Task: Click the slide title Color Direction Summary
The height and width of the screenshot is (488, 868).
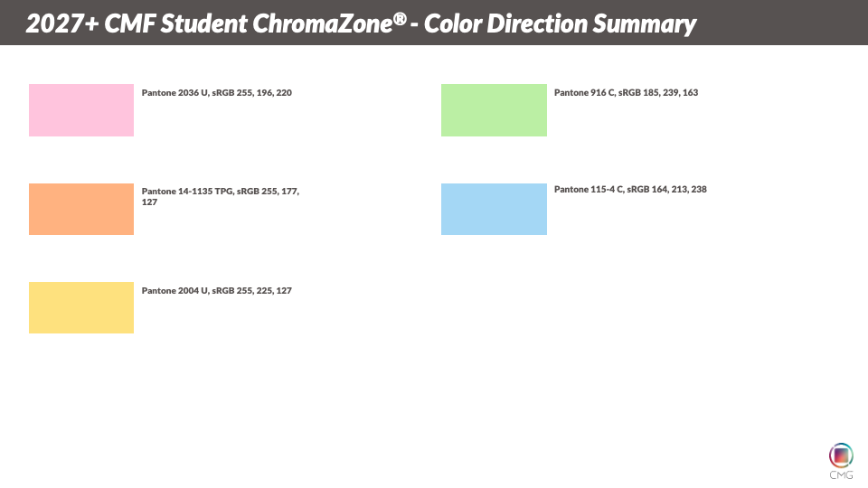Action: coord(560,23)
